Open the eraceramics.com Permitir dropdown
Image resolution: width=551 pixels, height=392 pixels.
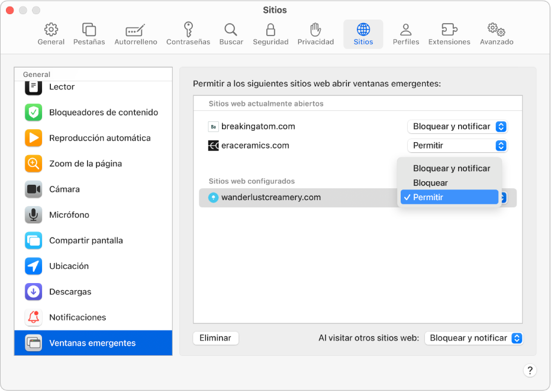pyautogui.click(x=457, y=146)
